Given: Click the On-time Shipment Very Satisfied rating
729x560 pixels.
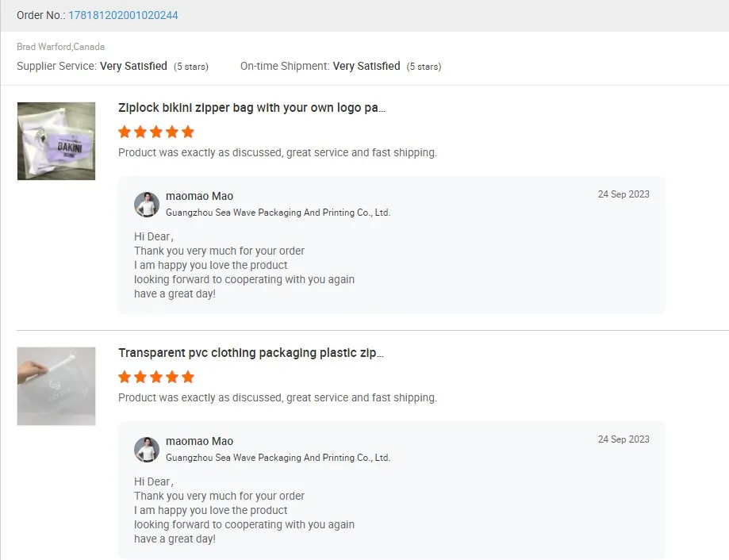Looking at the screenshot, I should point(366,67).
